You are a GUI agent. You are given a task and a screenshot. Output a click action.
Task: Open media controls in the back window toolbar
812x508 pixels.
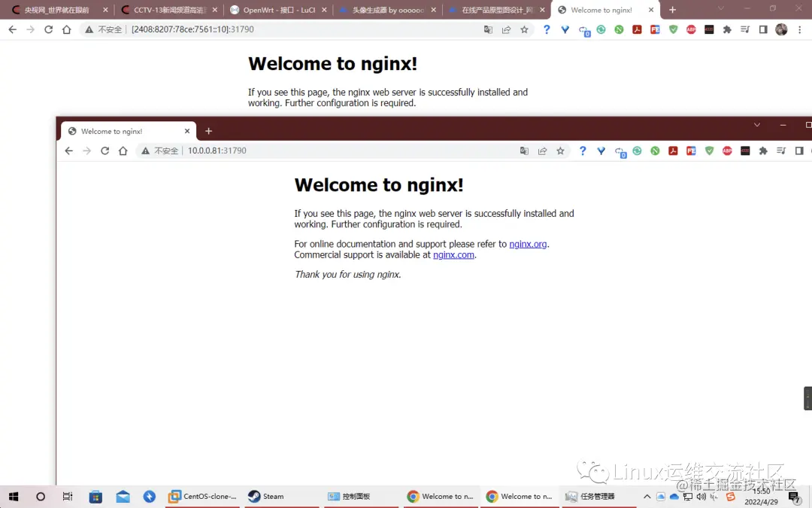[x=744, y=29]
